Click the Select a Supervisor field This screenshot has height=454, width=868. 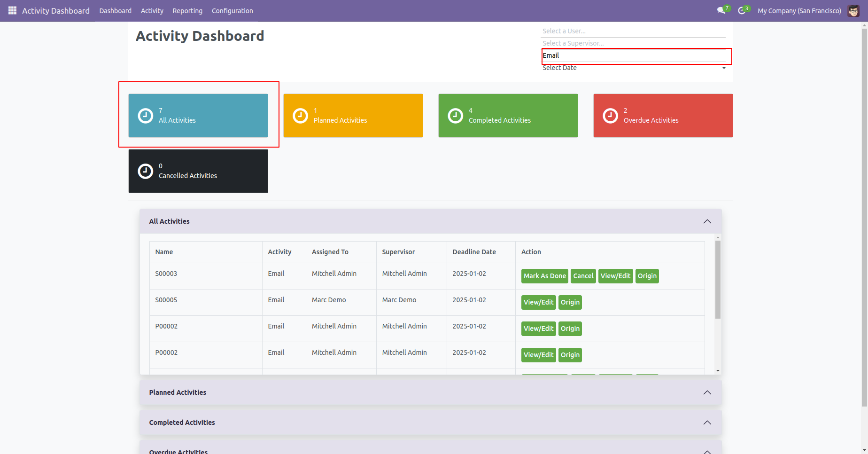pos(633,43)
